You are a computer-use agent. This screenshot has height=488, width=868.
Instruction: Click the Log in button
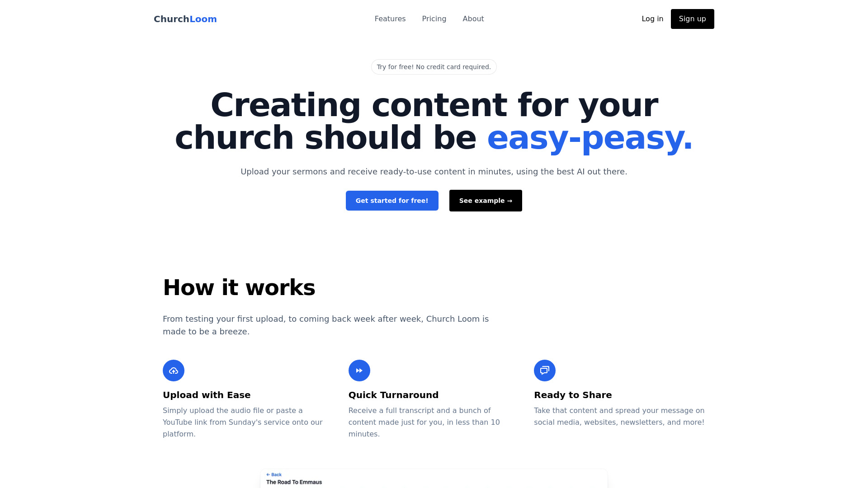(652, 19)
